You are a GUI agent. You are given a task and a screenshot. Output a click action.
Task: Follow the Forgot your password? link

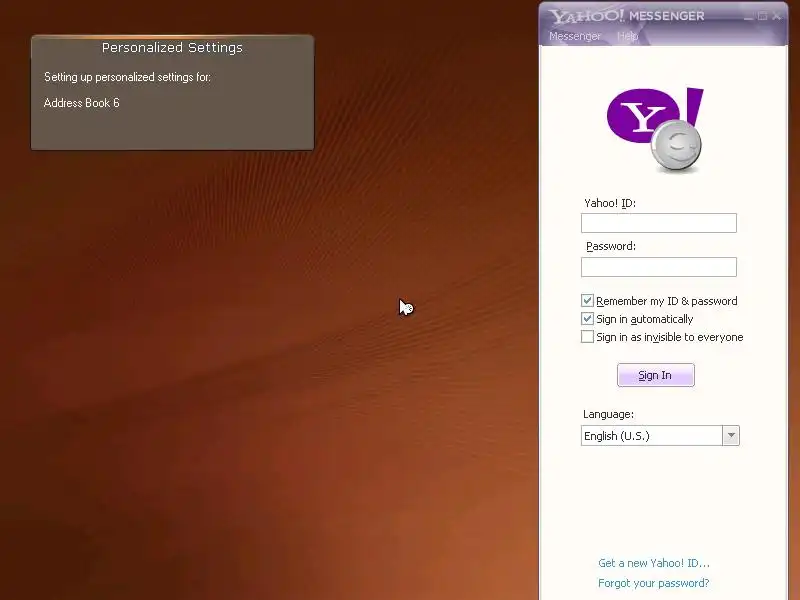[x=654, y=583]
